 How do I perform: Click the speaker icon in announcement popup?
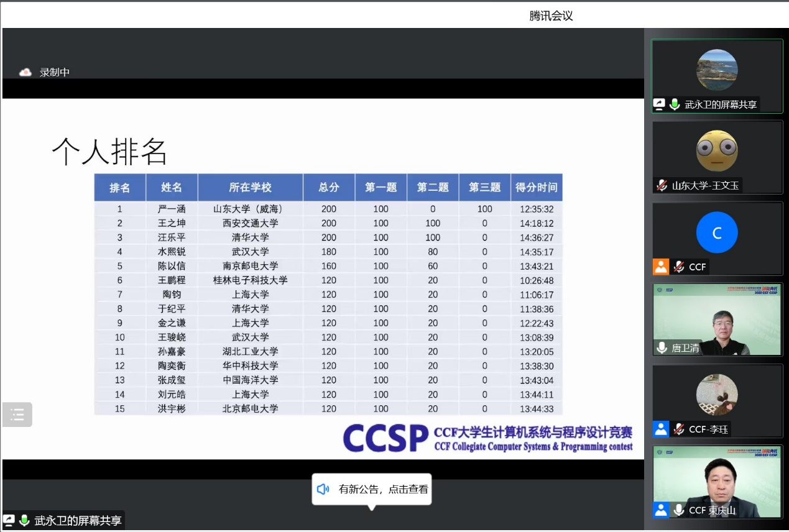[323, 489]
